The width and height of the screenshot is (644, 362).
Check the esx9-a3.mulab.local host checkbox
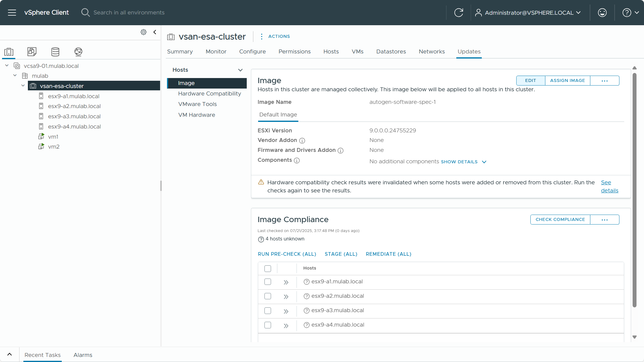click(x=268, y=311)
